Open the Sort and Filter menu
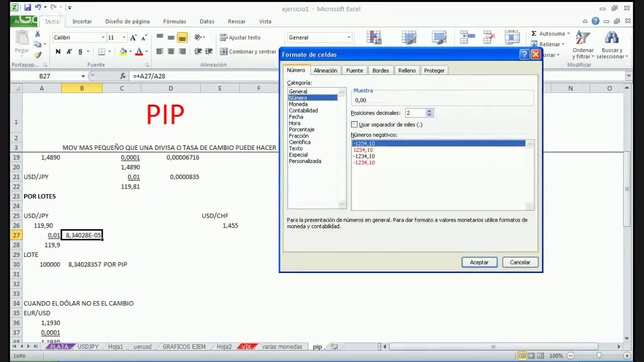Image resolution: width=644 pixels, height=362 pixels. click(x=583, y=45)
